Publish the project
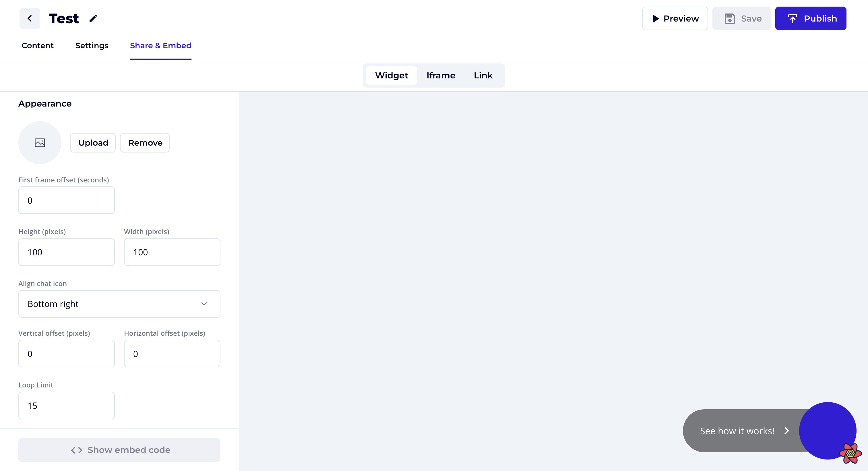This screenshot has height=471, width=868. tap(810, 19)
